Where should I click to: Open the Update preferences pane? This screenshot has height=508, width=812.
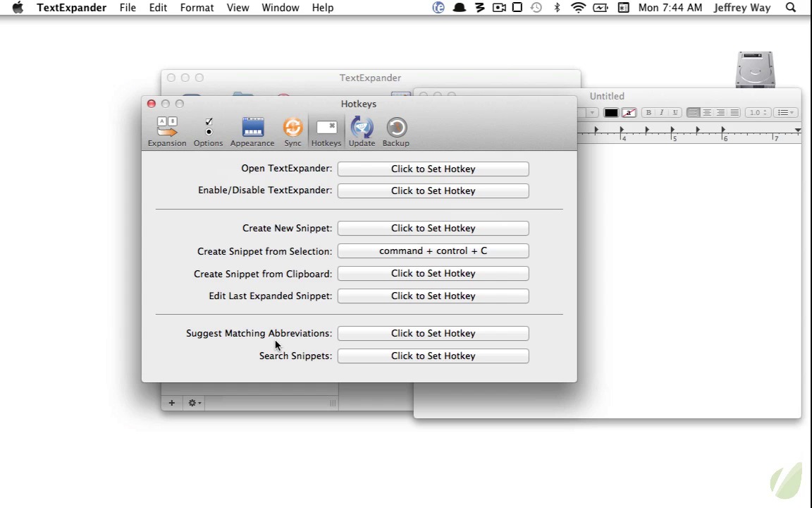tap(362, 132)
